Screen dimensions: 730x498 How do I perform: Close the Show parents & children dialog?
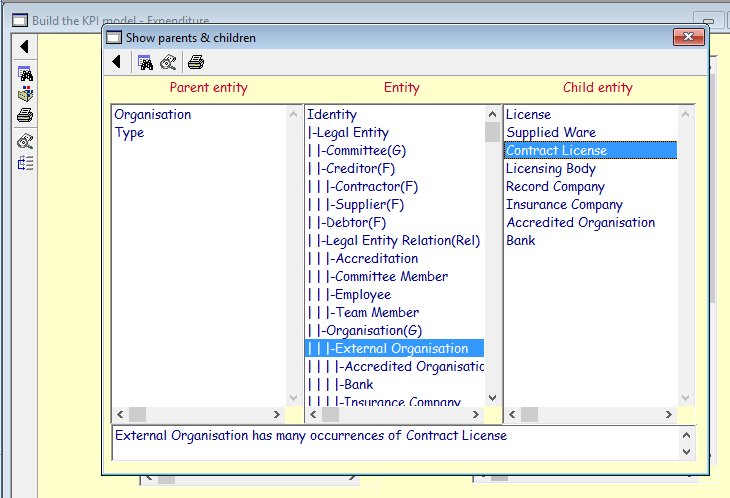[686, 38]
